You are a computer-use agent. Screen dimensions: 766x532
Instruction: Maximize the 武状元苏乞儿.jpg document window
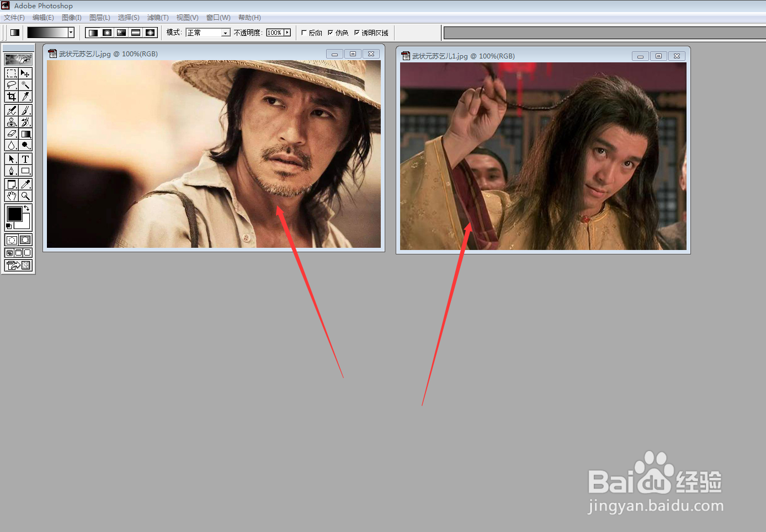pyautogui.click(x=353, y=54)
